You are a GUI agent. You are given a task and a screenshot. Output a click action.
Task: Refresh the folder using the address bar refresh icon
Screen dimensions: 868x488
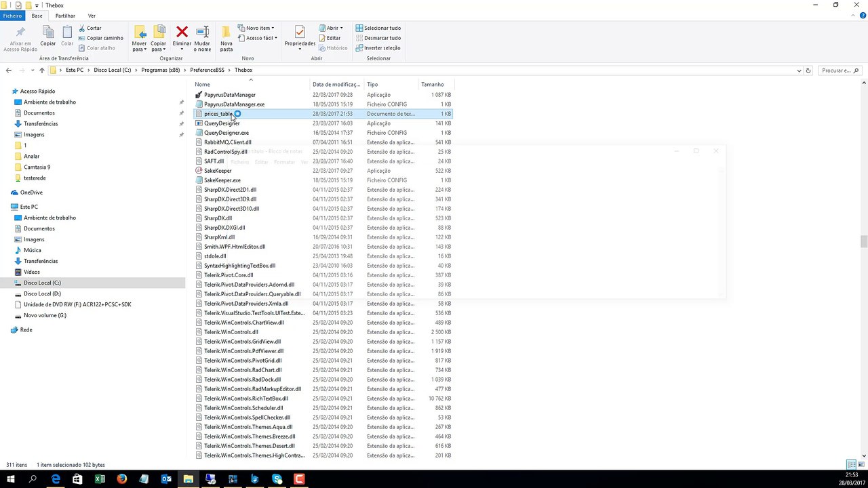[x=808, y=70]
